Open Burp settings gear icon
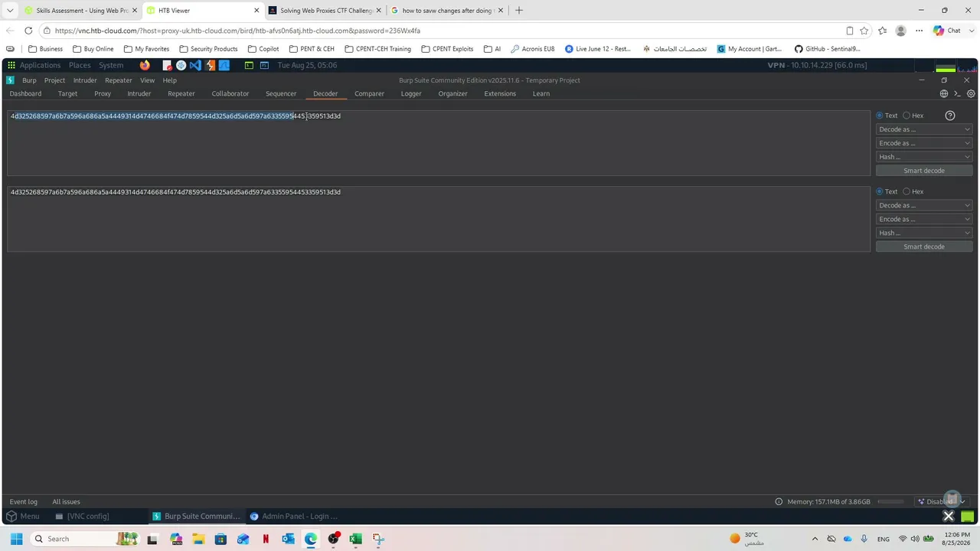980x551 pixels. point(971,93)
